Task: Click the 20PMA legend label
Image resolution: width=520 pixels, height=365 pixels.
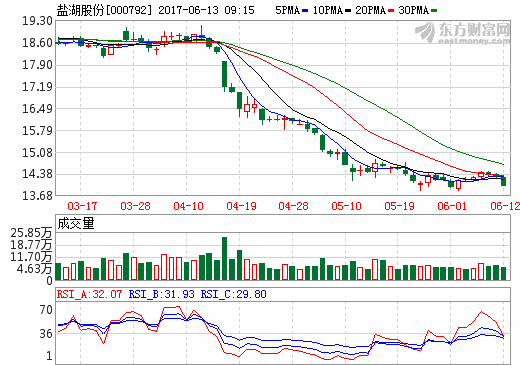Action: (371, 10)
